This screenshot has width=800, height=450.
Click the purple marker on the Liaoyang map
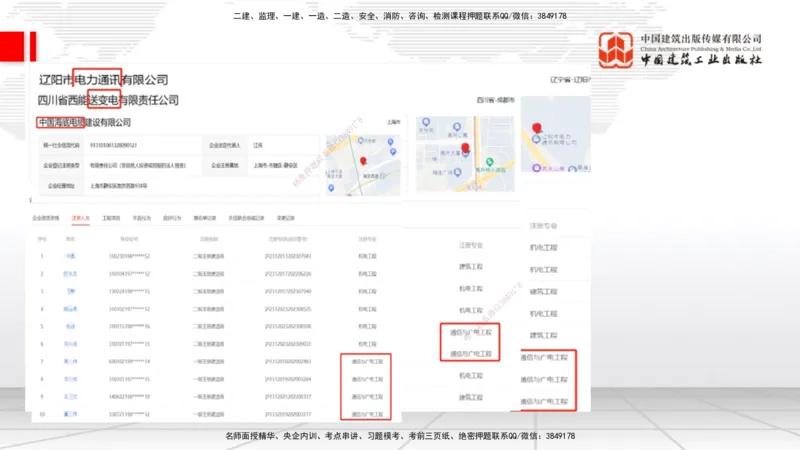[x=536, y=168]
